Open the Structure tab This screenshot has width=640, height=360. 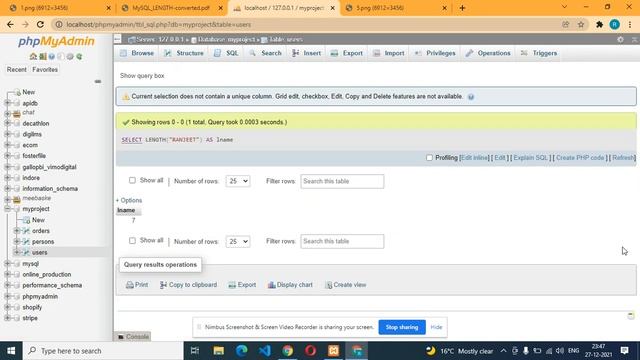[x=184, y=53]
